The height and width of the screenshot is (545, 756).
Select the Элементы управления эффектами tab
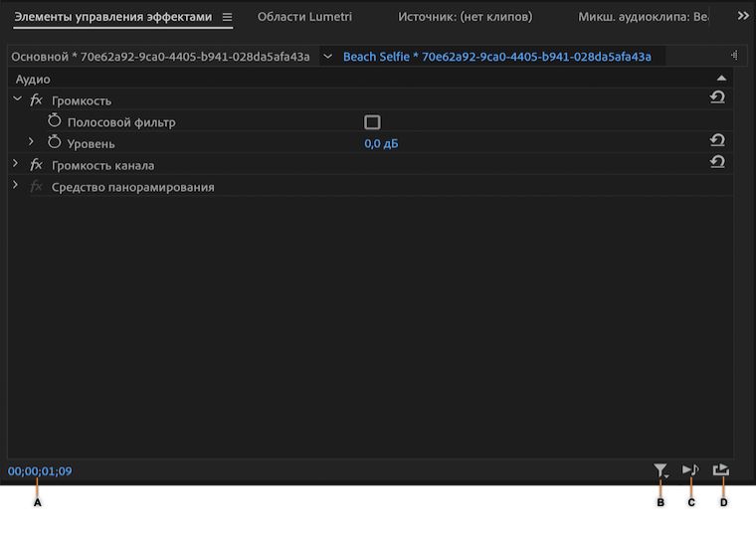112,17
